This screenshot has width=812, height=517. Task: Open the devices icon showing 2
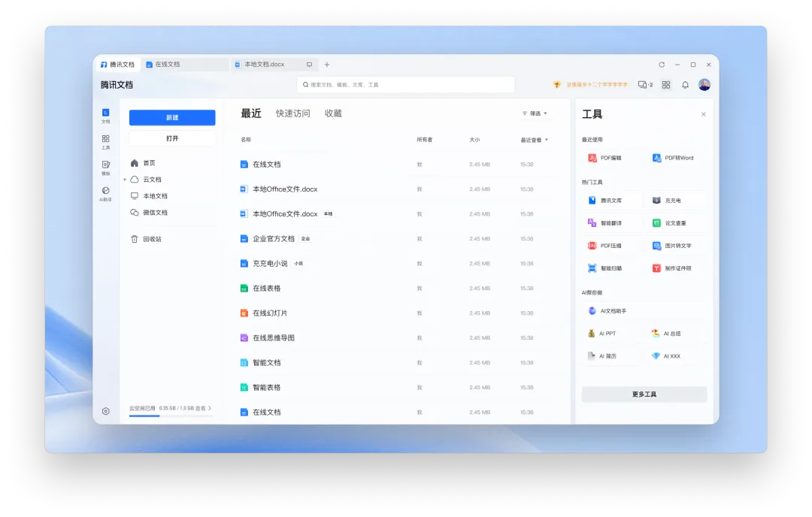645,84
